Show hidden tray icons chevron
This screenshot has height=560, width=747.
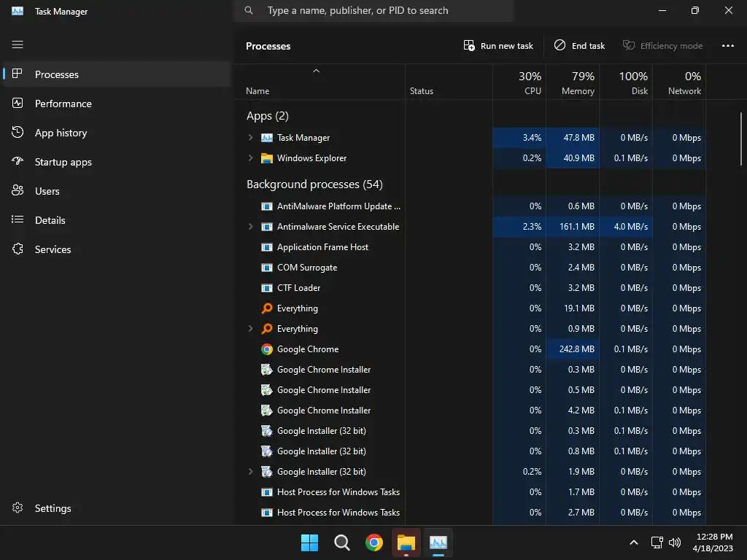(x=634, y=542)
